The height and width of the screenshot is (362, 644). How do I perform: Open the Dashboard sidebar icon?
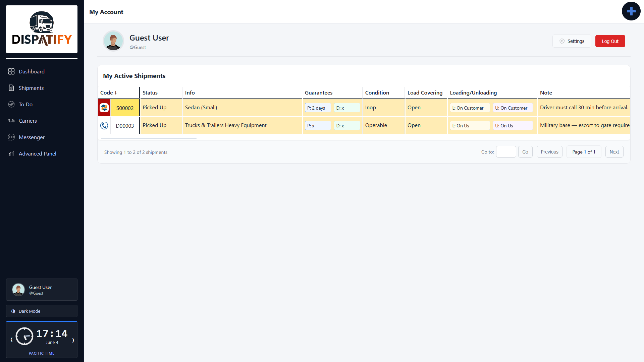[11, 71]
